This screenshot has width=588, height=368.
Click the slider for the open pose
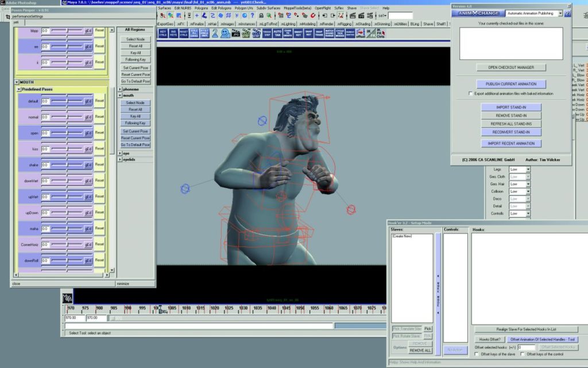(67, 133)
